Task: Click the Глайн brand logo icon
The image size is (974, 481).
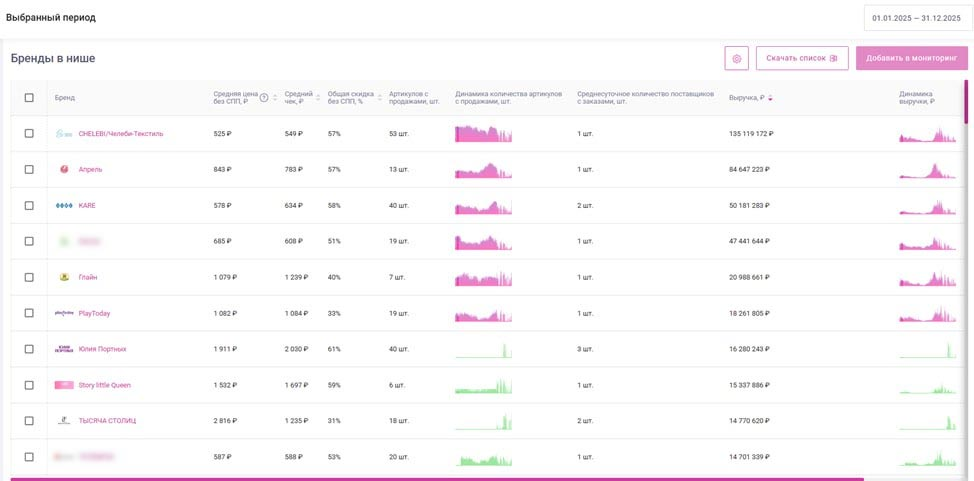Action: (64, 277)
